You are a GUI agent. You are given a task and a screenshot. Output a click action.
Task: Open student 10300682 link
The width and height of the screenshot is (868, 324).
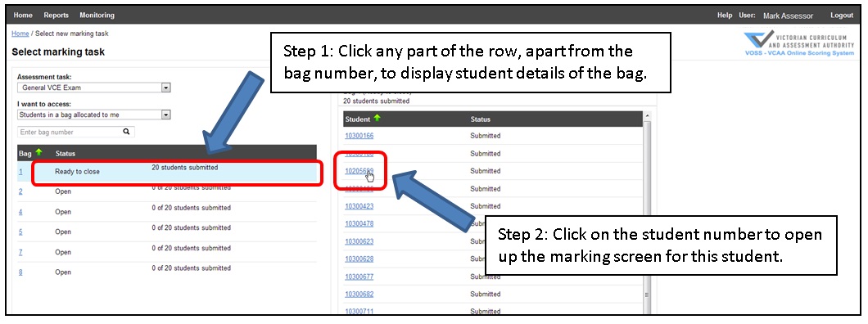point(359,295)
